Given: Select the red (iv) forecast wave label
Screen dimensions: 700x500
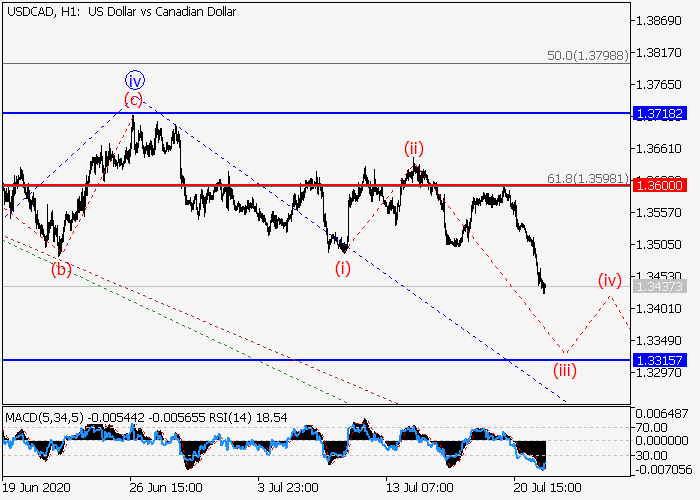Looking at the screenshot, I should pos(610,280).
